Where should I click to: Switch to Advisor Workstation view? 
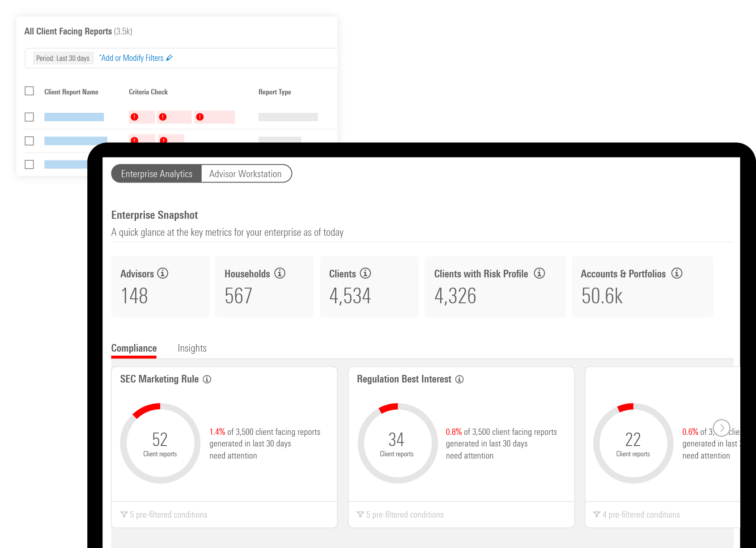246,174
